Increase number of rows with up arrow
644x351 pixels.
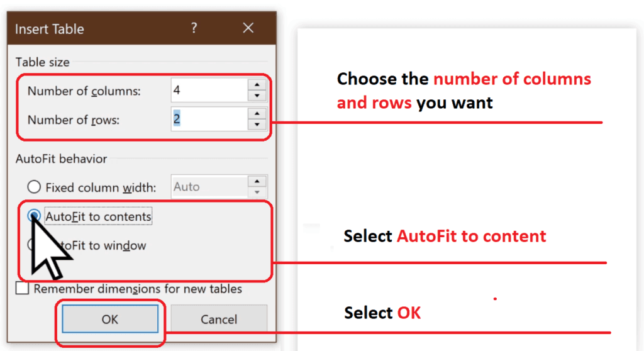pos(257,113)
